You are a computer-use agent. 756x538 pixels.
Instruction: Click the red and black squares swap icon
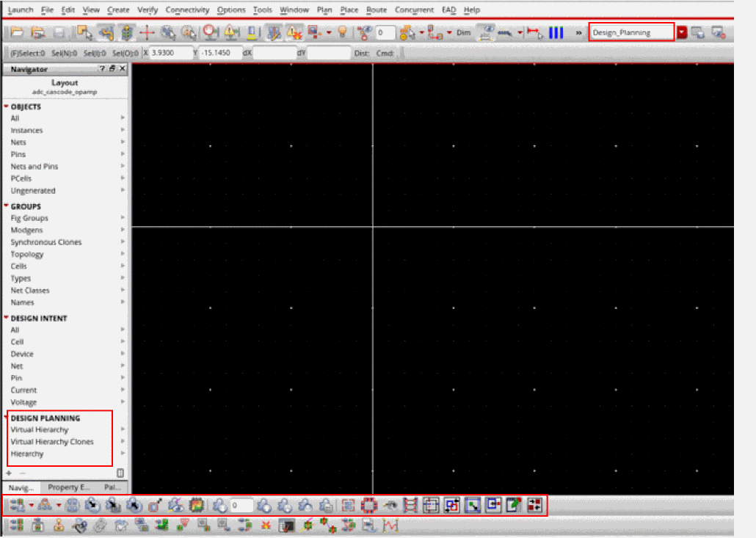(534, 505)
